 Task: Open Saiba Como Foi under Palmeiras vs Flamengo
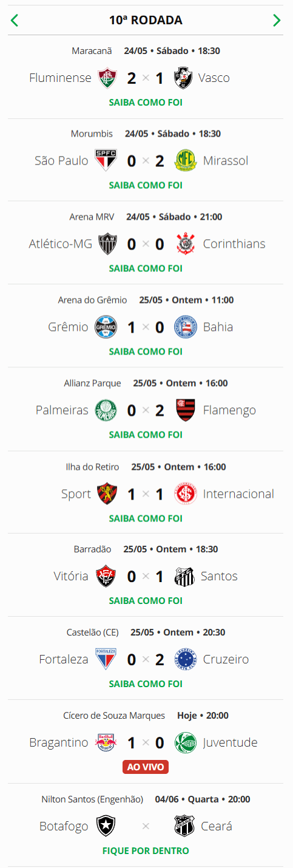(x=146, y=435)
